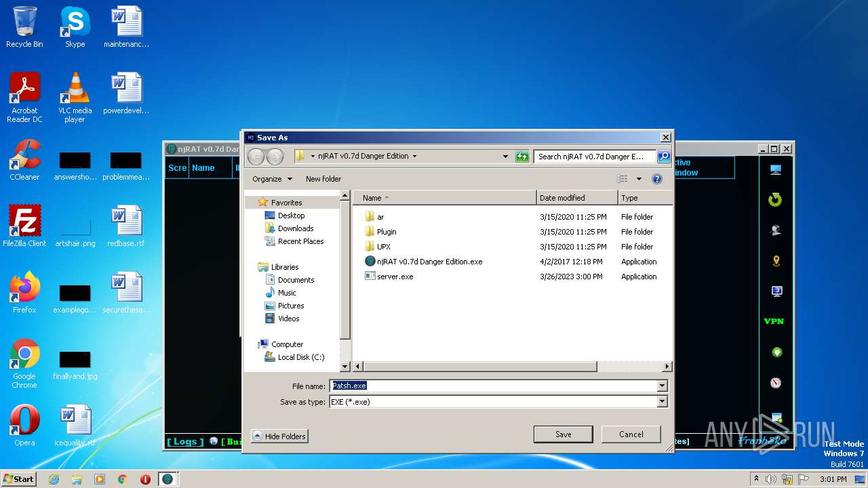The height and width of the screenshot is (488, 868).
Task: Click the green circle icon in njRAT sidebar
Action: tap(777, 352)
